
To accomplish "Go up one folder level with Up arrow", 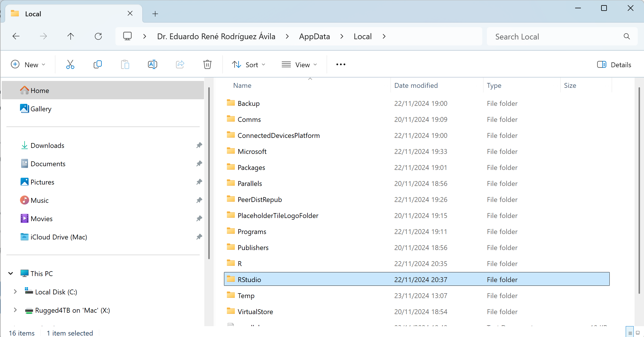I will pyautogui.click(x=71, y=36).
